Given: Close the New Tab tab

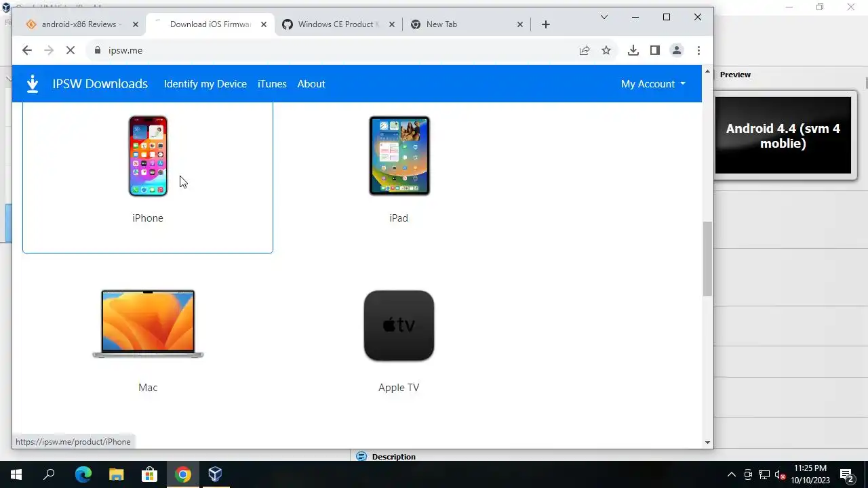Looking at the screenshot, I should point(520,24).
